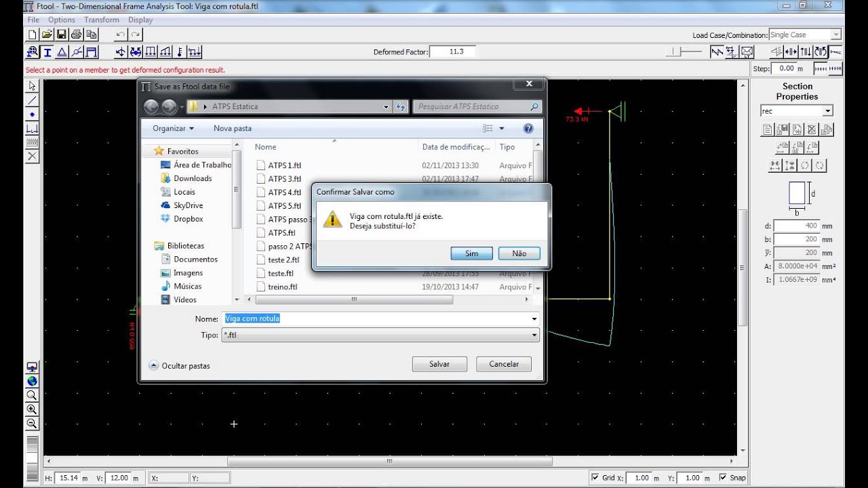Open section properties I-beam icon
This screenshot has height=488, width=868.
[47, 52]
